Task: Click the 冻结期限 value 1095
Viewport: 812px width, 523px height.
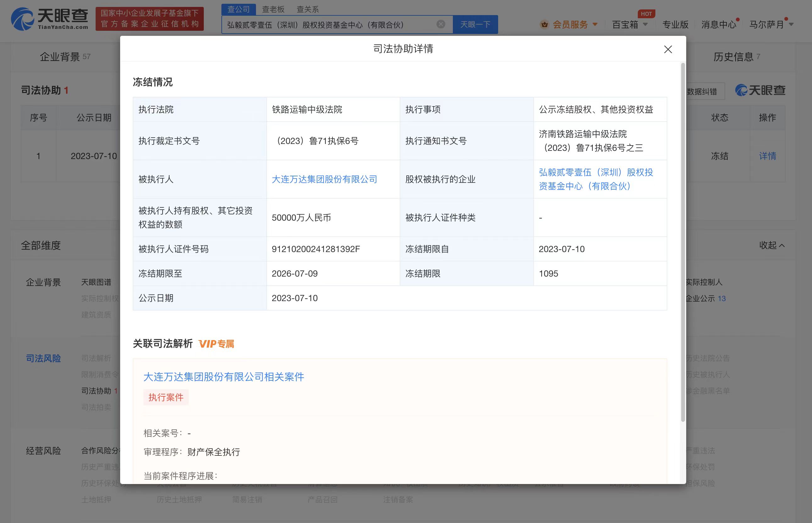Action: [x=548, y=274]
